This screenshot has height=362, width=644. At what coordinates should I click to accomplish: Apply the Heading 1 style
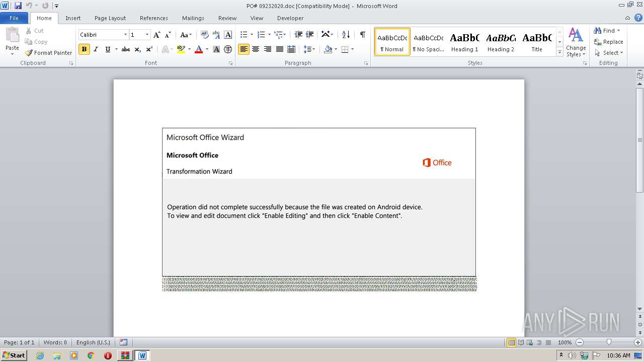click(464, 42)
